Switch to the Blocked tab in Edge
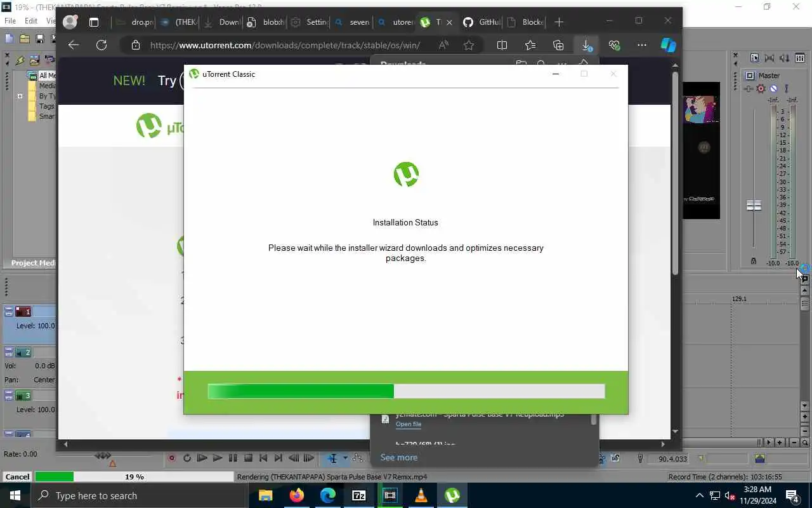This screenshot has width=812, height=508. 525,22
